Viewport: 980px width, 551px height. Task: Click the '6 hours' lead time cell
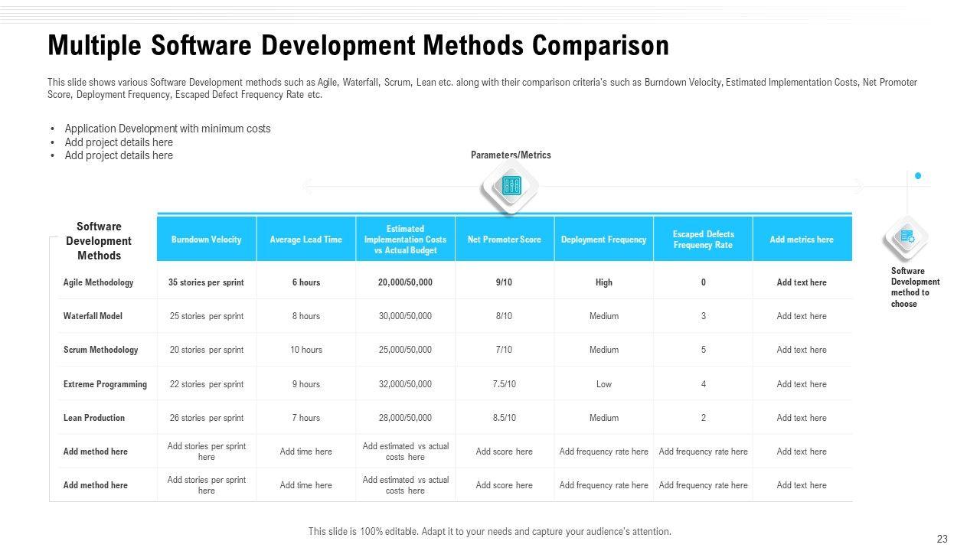pyautogui.click(x=306, y=282)
